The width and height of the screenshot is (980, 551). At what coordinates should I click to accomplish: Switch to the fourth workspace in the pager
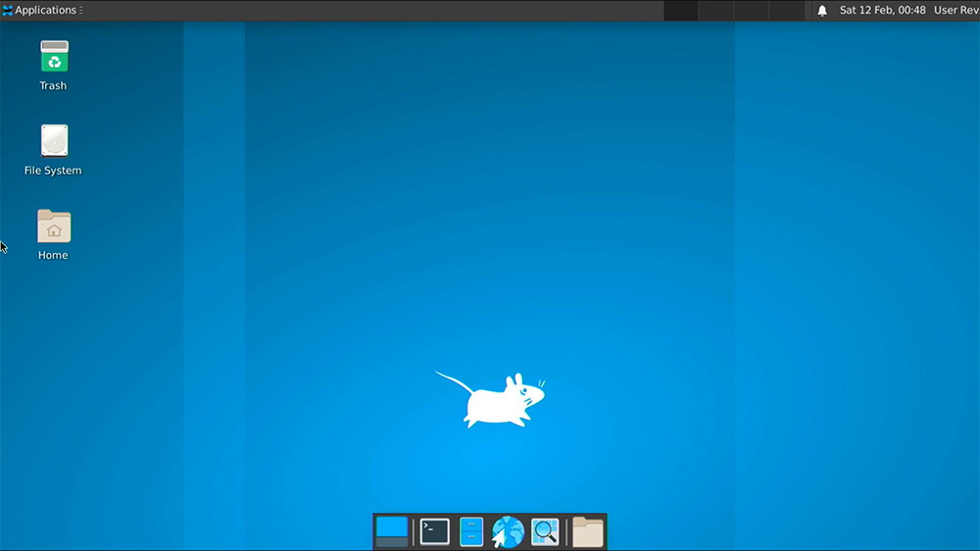click(786, 11)
